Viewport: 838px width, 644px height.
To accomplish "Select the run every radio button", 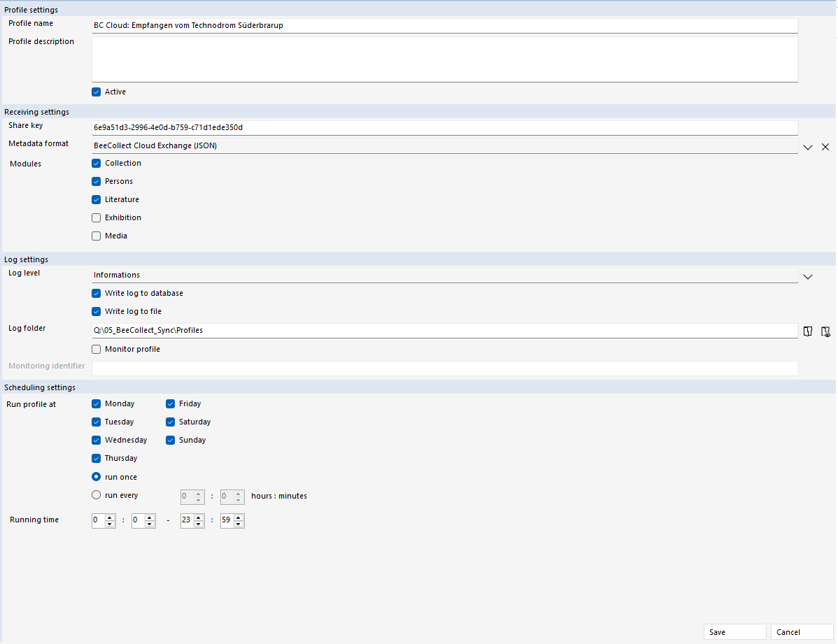I will (x=96, y=495).
